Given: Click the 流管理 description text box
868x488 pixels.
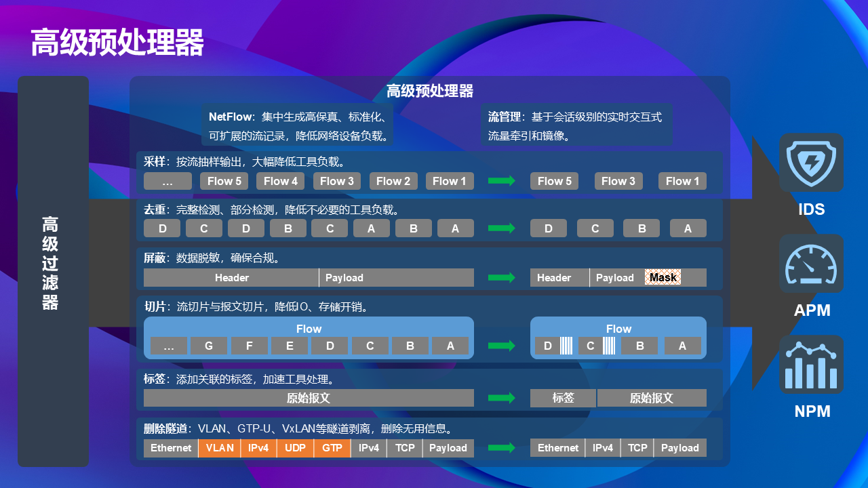Looking at the screenshot, I should pos(576,126).
